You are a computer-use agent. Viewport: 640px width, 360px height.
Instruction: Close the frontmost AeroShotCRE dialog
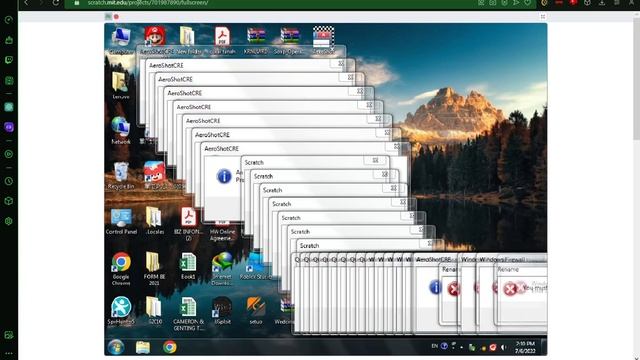397,147
